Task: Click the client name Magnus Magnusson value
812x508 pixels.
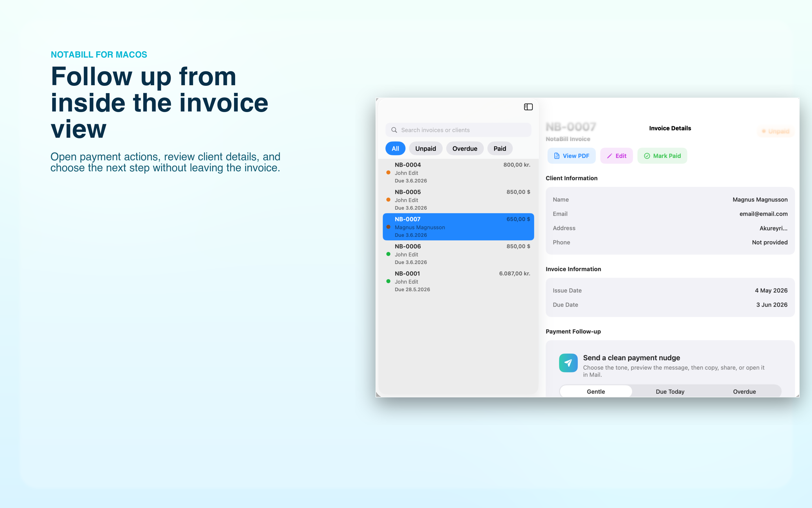Action: click(760, 200)
